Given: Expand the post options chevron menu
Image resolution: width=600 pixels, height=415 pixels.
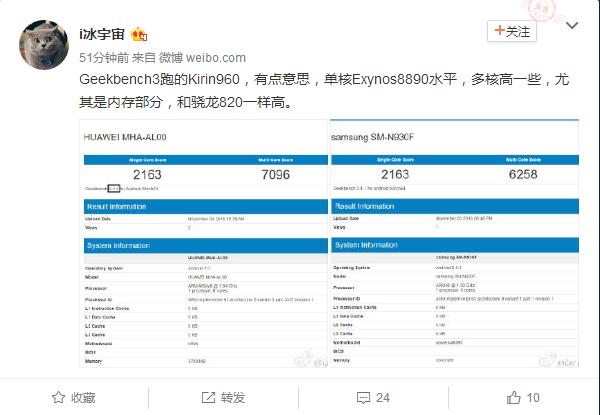Looking at the screenshot, I should click(572, 26).
